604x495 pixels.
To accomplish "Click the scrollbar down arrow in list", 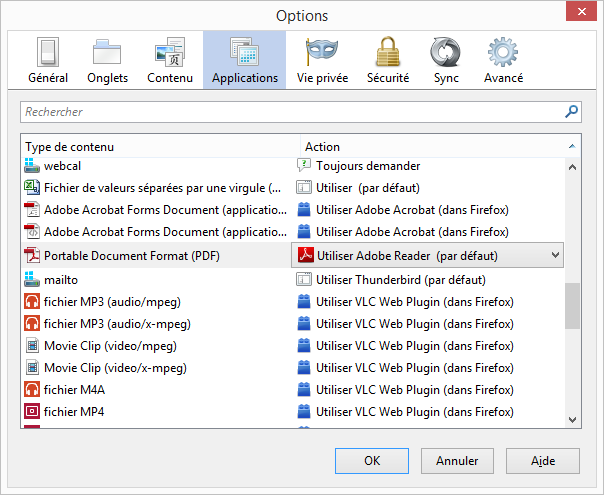I will (x=573, y=420).
